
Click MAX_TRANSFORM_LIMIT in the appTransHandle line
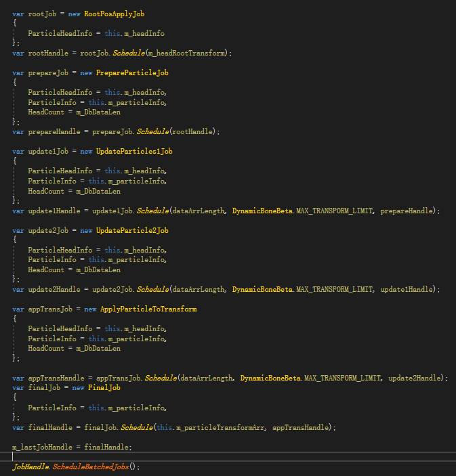pyautogui.click(x=342, y=378)
